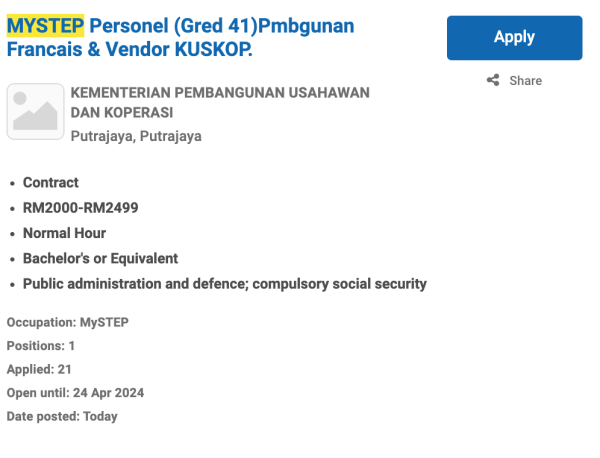The width and height of the screenshot is (600, 458).
Task: Click the Apply button
Action: [x=514, y=37]
